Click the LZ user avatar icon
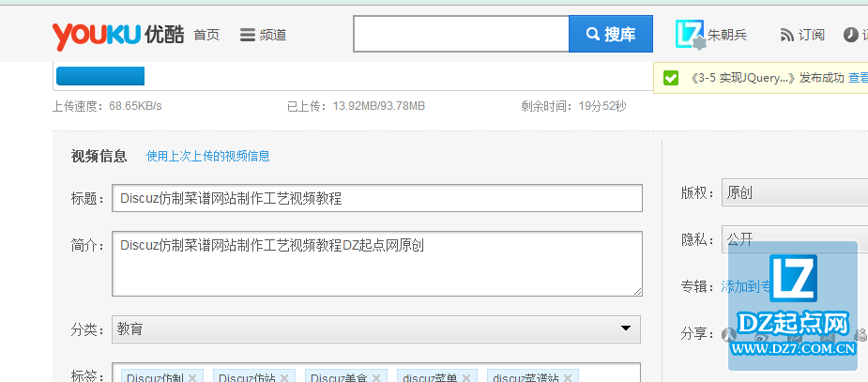Viewport: 868px width, 382px height. coord(690,35)
